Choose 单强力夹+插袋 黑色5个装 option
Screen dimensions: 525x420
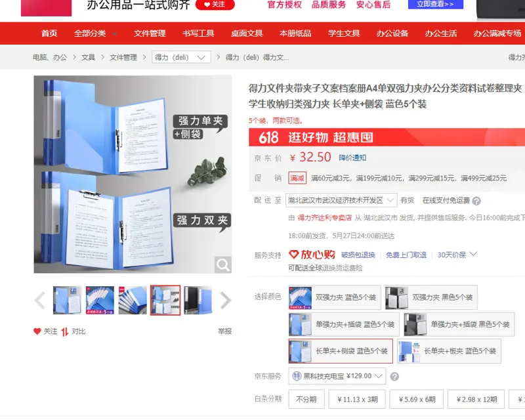(459, 324)
